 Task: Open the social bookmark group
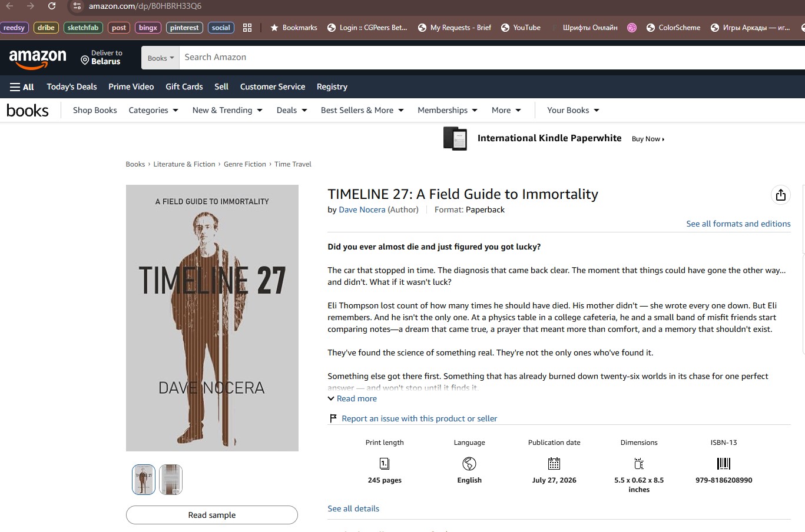point(221,28)
